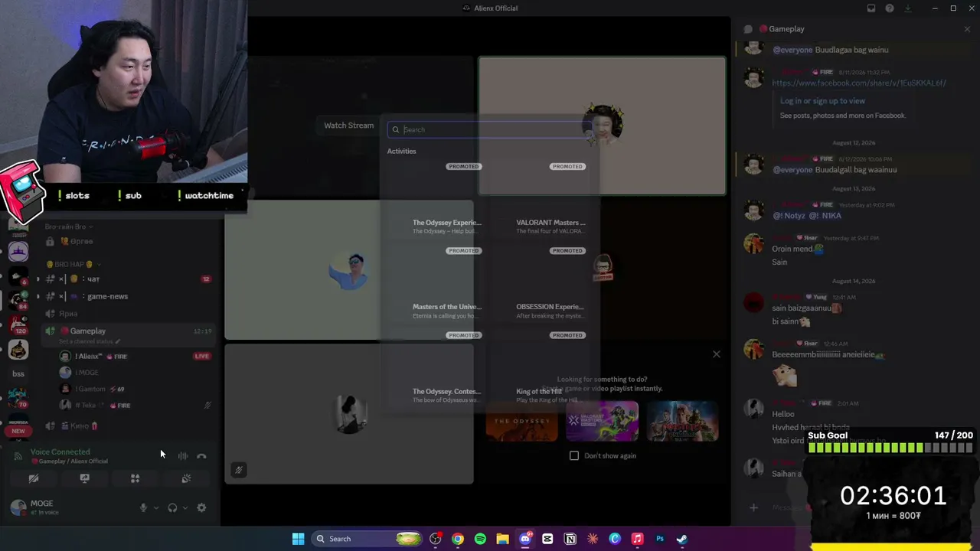The image size is (980, 551).
Task: Open Spotify from the taskbar
Action: pos(480,539)
